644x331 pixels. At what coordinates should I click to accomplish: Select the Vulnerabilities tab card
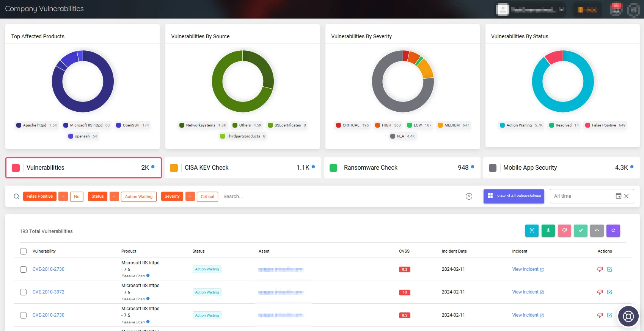[x=83, y=168]
